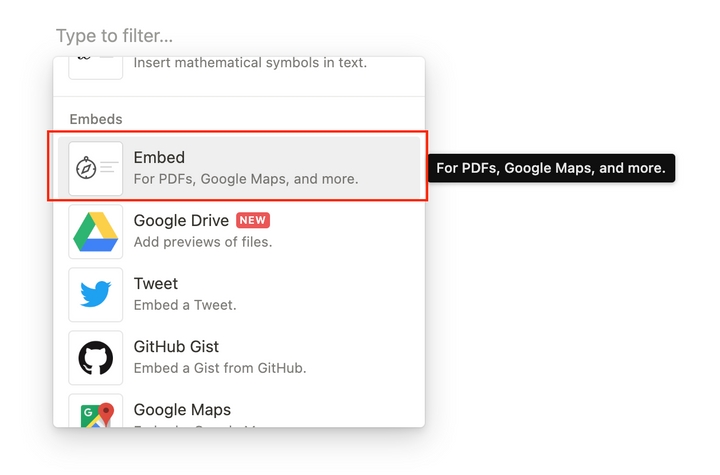Screen dimensions: 720x475
Task: Choose the Google Drive option label
Action: (x=181, y=221)
